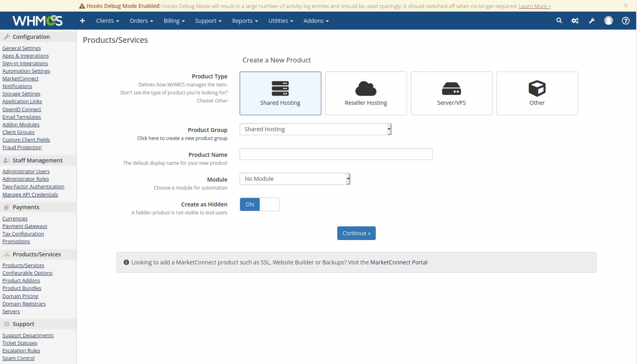Select the Server/VPS product type

click(452, 93)
